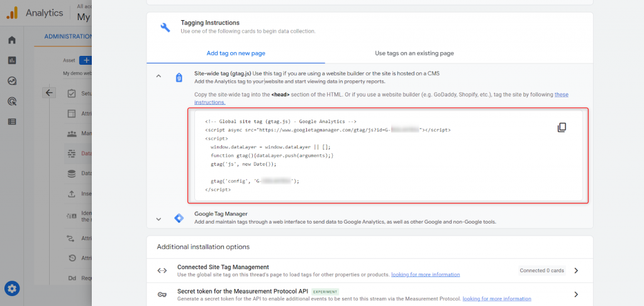644x306 pixels.
Task: Click the key icon for secret token
Action: [x=162, y=295]
